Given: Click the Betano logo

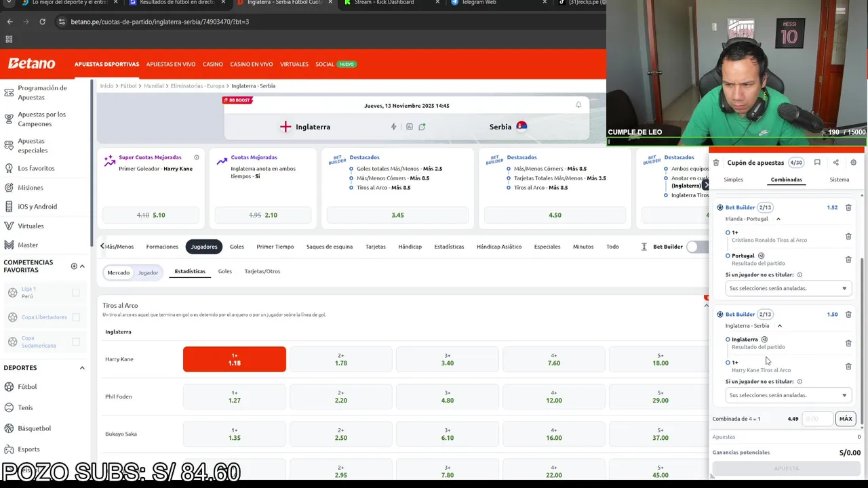Looking at the screenshot, I should tap(31, 64).
